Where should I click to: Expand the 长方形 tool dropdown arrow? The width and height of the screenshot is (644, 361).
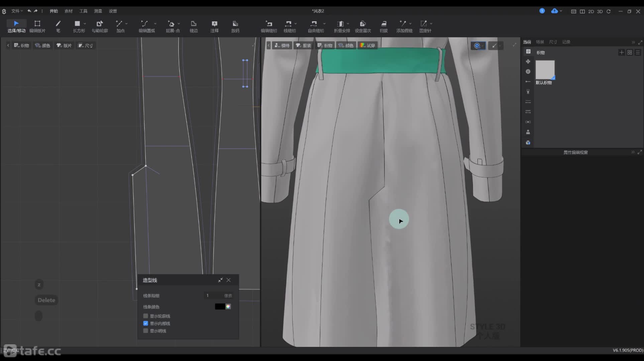85,23
